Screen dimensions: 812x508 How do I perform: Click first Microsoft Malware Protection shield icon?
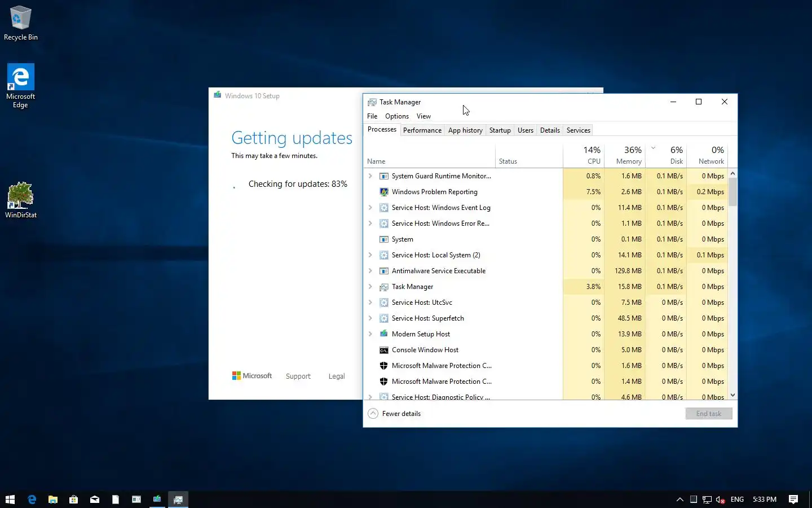pyautogui.click(x=384, y=366)
